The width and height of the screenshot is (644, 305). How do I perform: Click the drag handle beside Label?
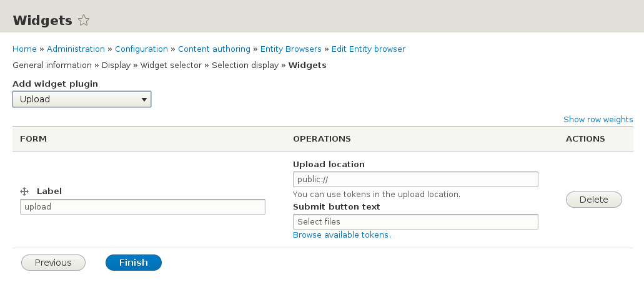coord(25,191)
